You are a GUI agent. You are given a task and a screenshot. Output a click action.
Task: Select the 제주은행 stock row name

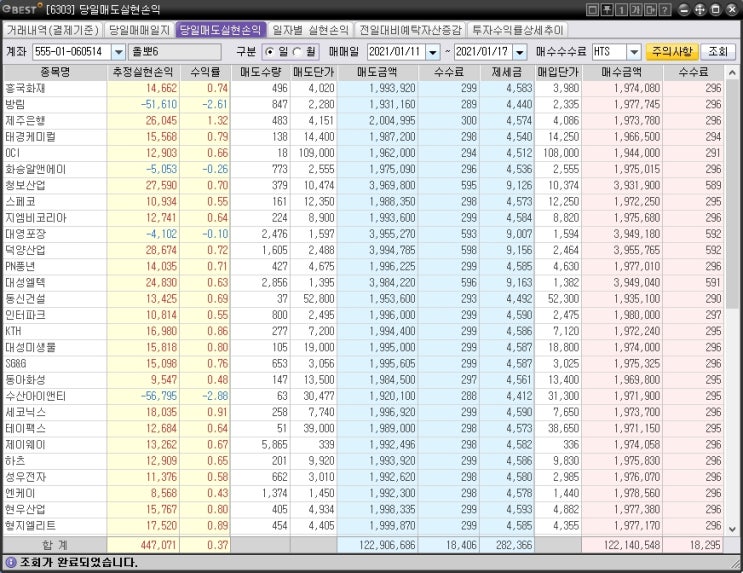[26, 121]
